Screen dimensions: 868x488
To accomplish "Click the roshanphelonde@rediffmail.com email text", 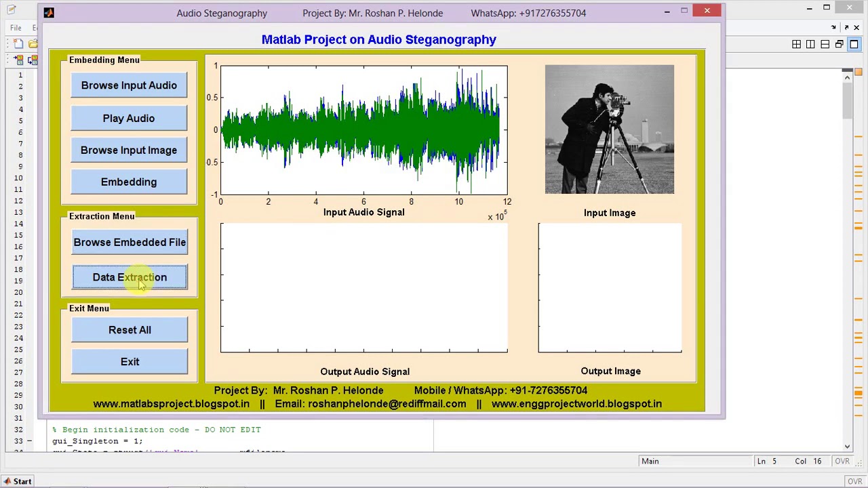I will point(387,404).
